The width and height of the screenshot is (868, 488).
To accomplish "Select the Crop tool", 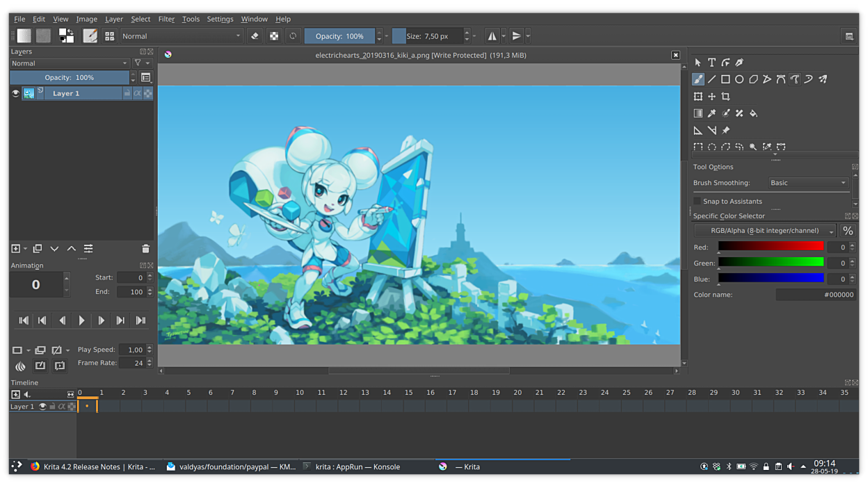I will pyautogui.click(x=725, y=97).
